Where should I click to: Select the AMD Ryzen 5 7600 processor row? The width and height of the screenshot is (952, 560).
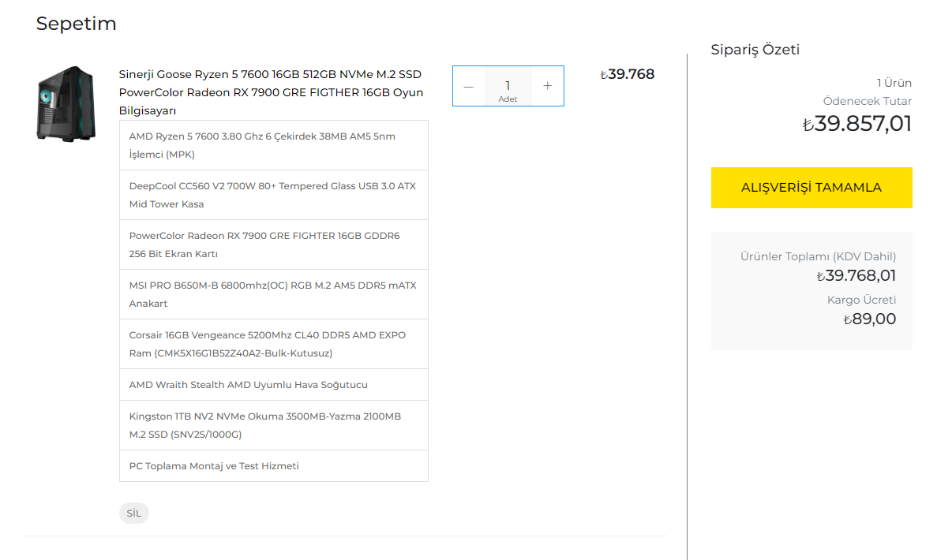point(273,145)
